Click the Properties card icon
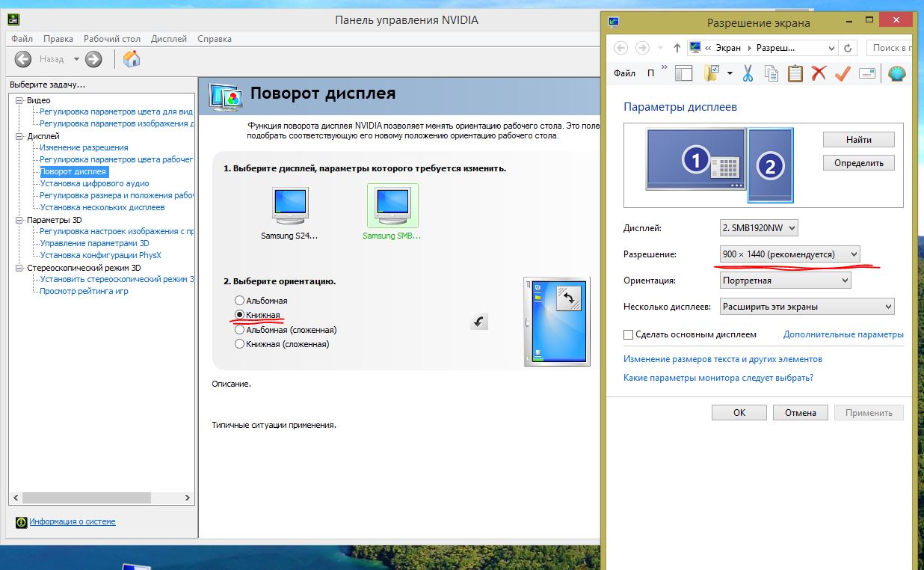 pos(866,73)
